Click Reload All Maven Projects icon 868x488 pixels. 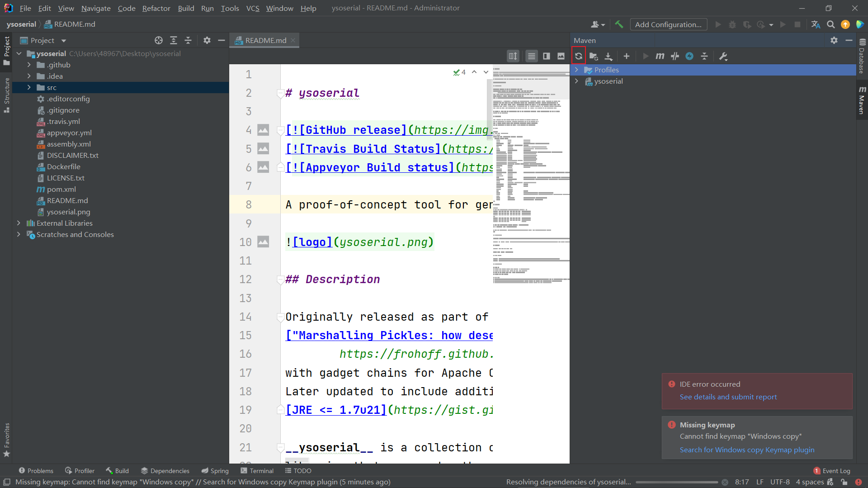tap(578, 56)
